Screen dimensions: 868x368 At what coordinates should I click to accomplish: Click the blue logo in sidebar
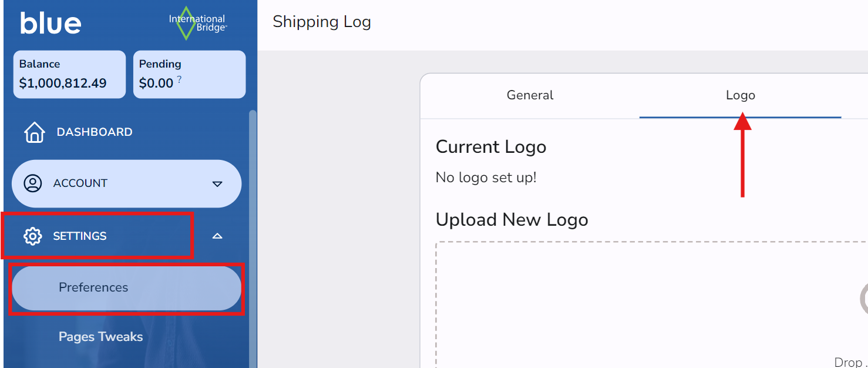[x=51, y=24]
